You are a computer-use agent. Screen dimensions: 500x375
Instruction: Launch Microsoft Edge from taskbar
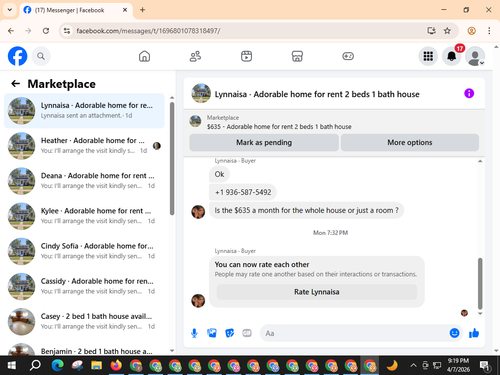57,366
